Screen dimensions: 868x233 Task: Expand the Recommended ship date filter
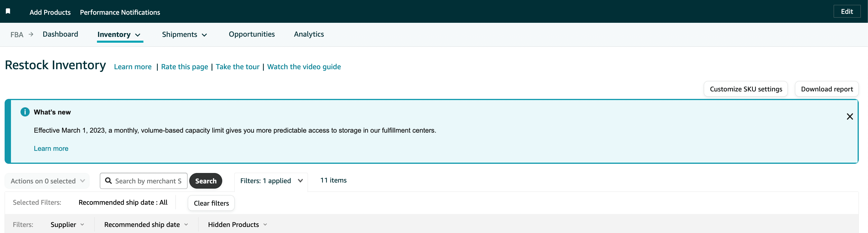click(146, 225)
